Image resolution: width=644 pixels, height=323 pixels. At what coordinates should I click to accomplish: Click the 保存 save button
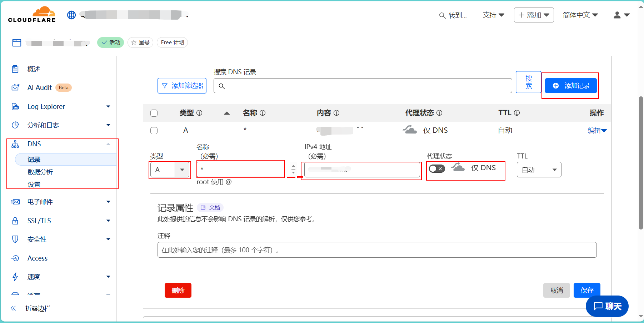586,290
